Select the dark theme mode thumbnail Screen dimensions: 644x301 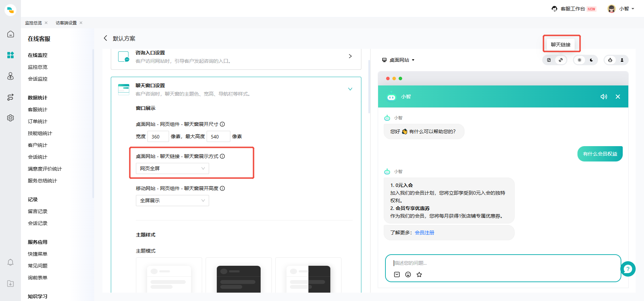[x=239, y=276]
